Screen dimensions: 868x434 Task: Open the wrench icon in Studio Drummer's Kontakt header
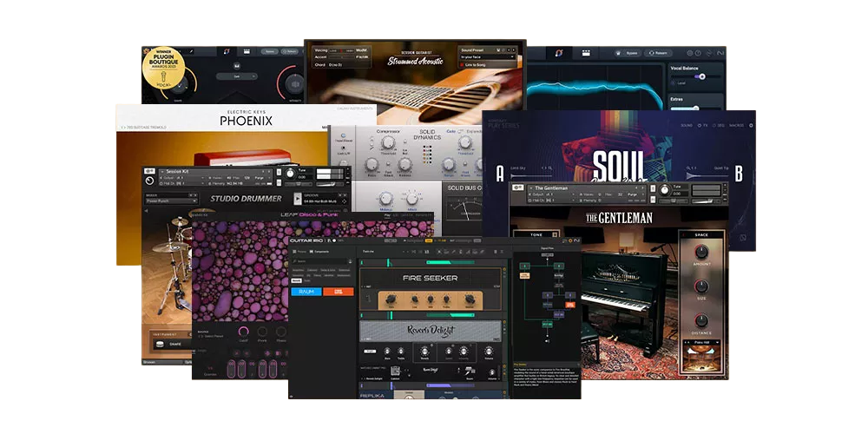pos(149,171)
